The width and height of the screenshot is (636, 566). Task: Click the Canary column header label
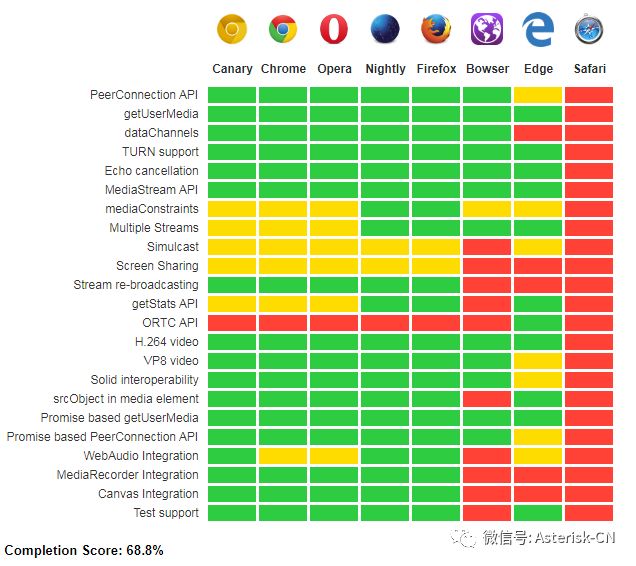(x=232, y=69)
